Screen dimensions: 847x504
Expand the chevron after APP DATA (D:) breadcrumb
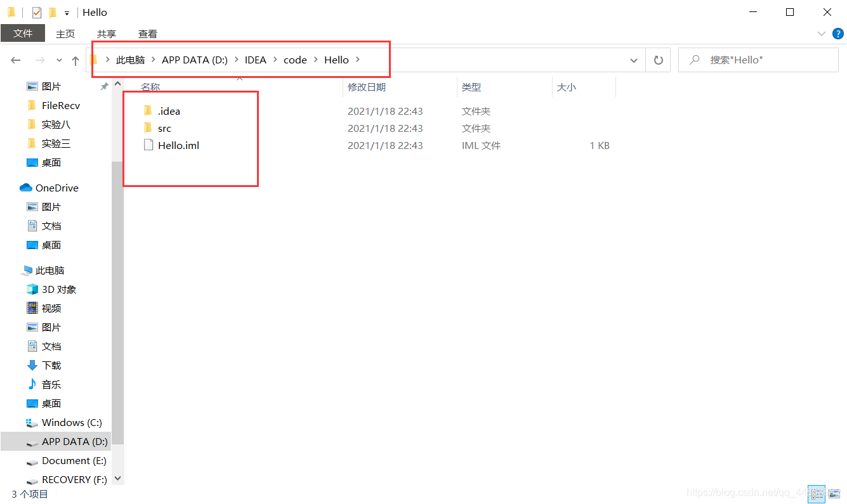[x=236, y=60]
